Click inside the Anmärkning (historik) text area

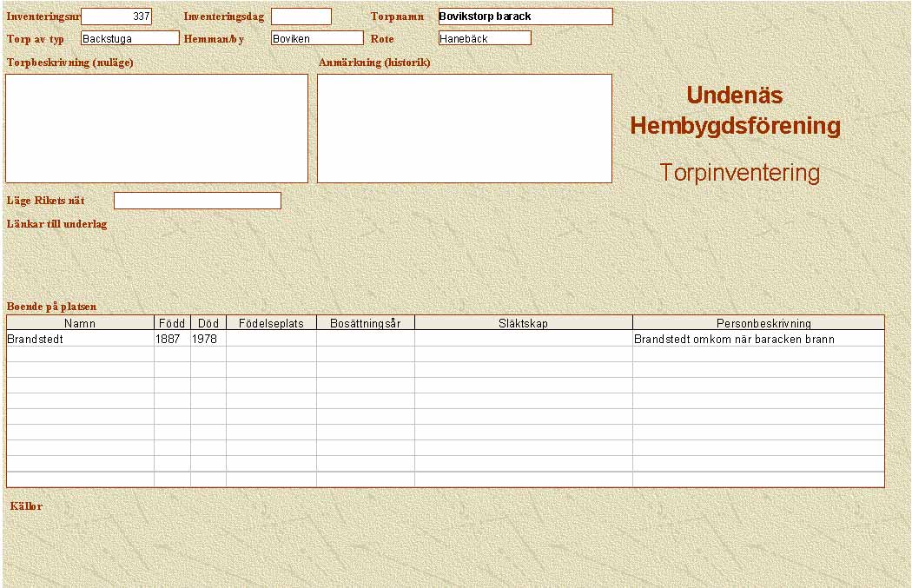464,128
